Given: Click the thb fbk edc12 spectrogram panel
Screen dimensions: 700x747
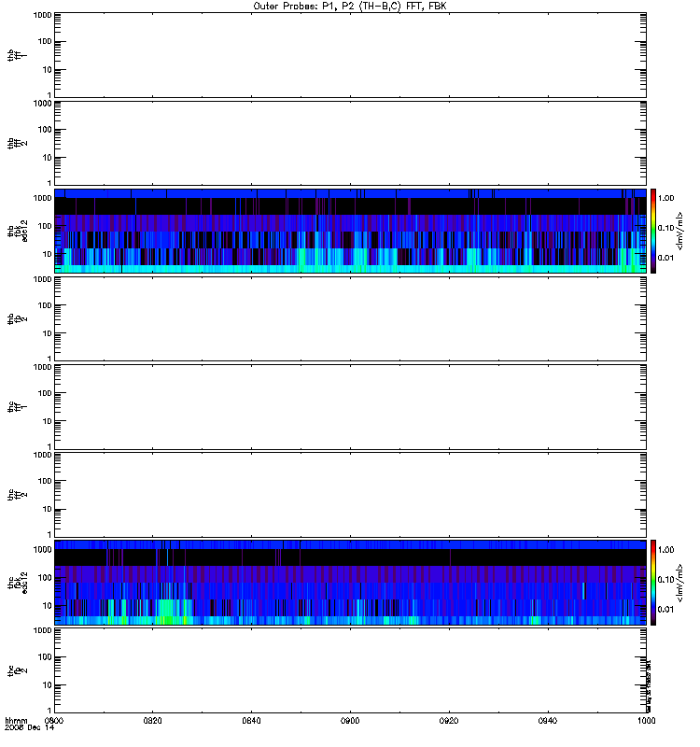Looking at the screenshot, I should click(350, 231).
